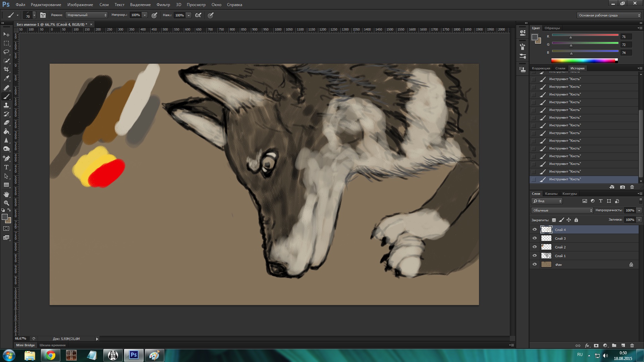Select the Paint Bucket tool

point(6,131)
